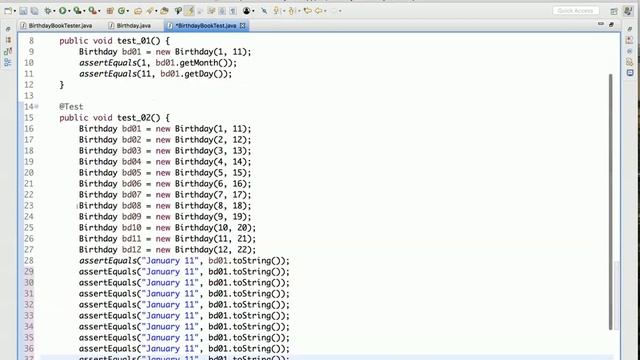The width and height of the screenshot is (640, 360).
Task: Start Debug with the bug icon
Action: (x=47, y=11)
